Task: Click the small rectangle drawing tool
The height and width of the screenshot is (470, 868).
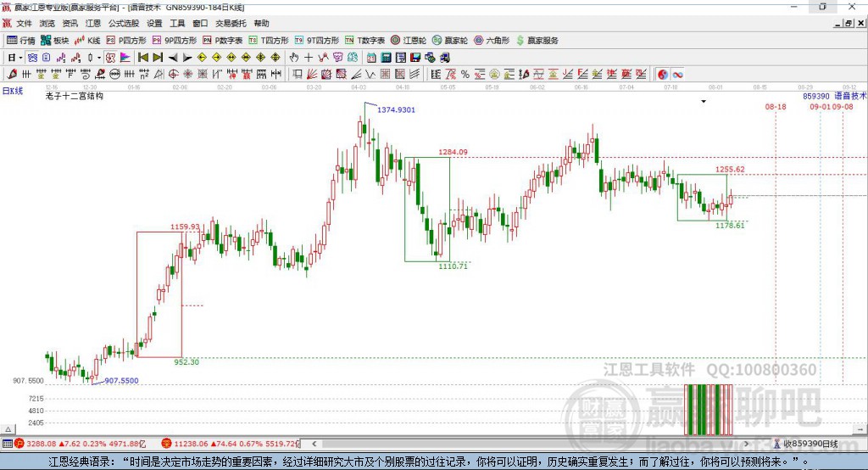Action: pos(297,74)
